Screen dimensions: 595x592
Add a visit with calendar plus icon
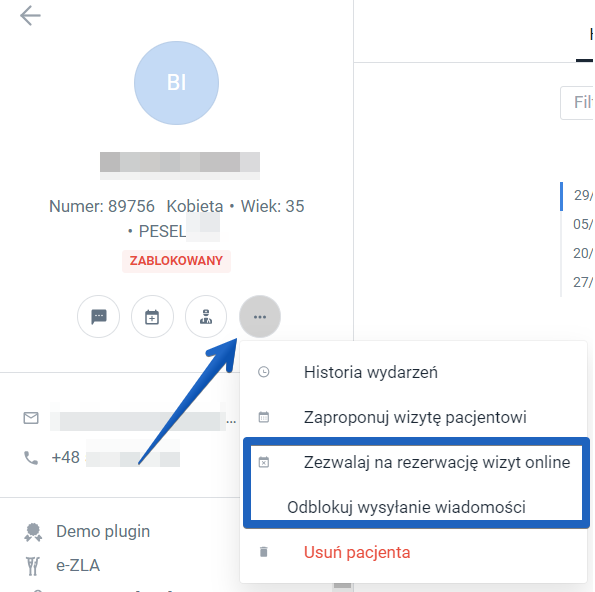[152, 316]
